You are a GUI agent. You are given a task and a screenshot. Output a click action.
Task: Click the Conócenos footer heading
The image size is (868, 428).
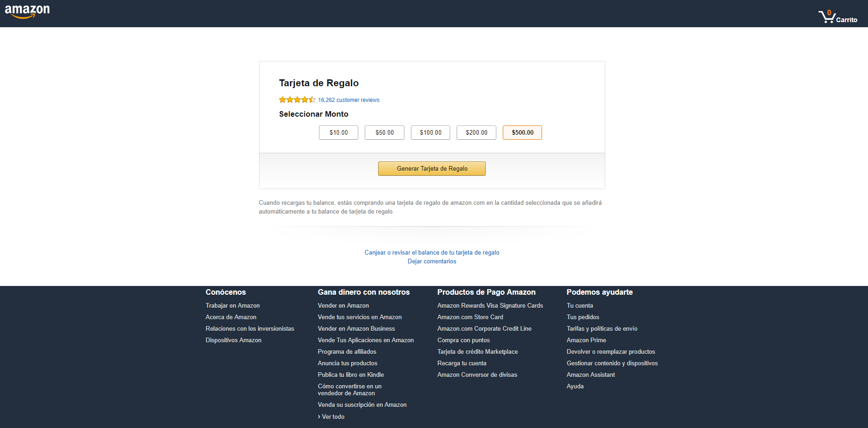click(226, 292)
